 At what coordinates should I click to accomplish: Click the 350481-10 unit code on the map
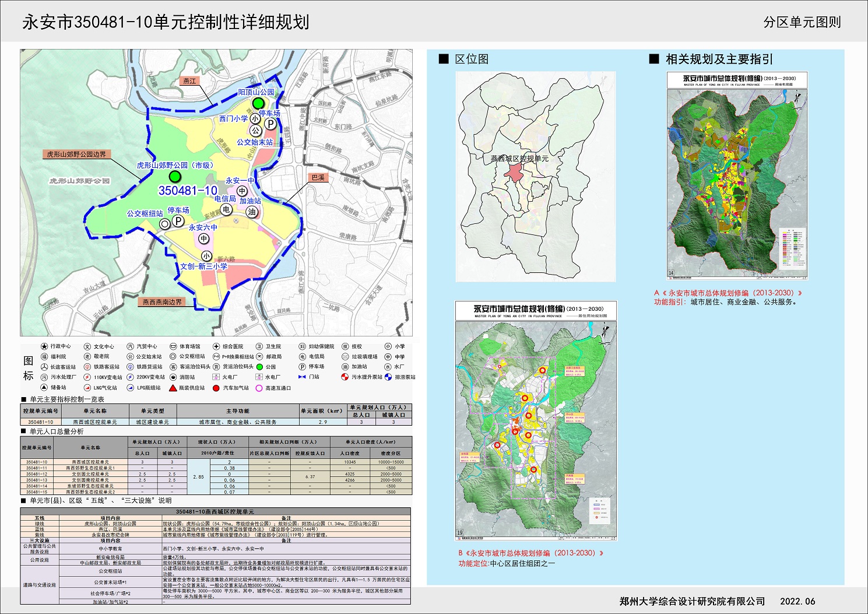[188, 191]
